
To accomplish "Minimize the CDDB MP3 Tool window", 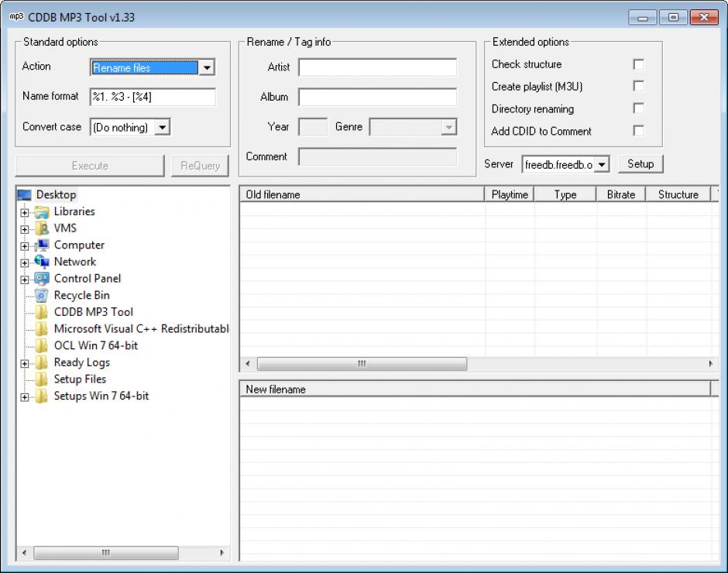I will point(643,18).
